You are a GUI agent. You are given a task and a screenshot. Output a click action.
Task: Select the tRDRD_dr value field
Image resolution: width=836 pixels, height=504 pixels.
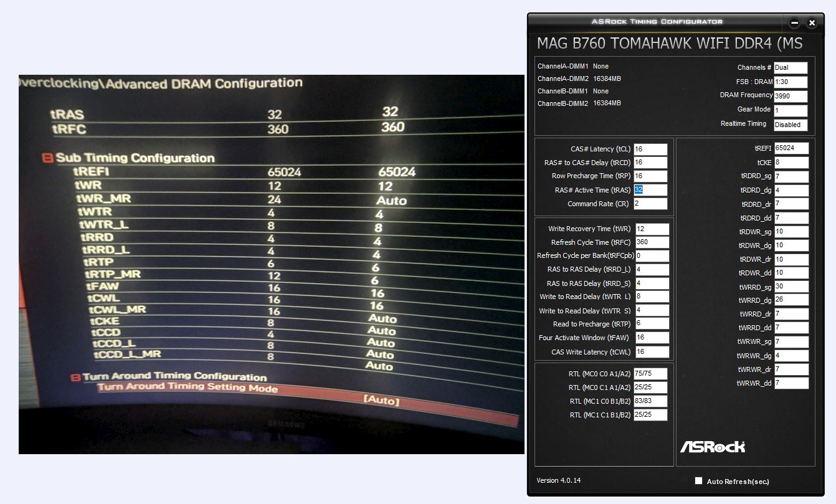click(791, 204)
